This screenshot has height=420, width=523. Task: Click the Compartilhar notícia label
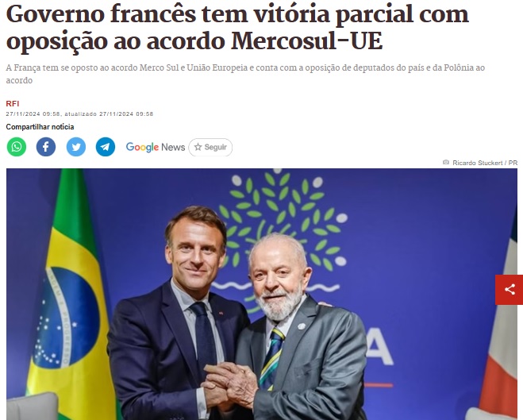coord(40,127)
